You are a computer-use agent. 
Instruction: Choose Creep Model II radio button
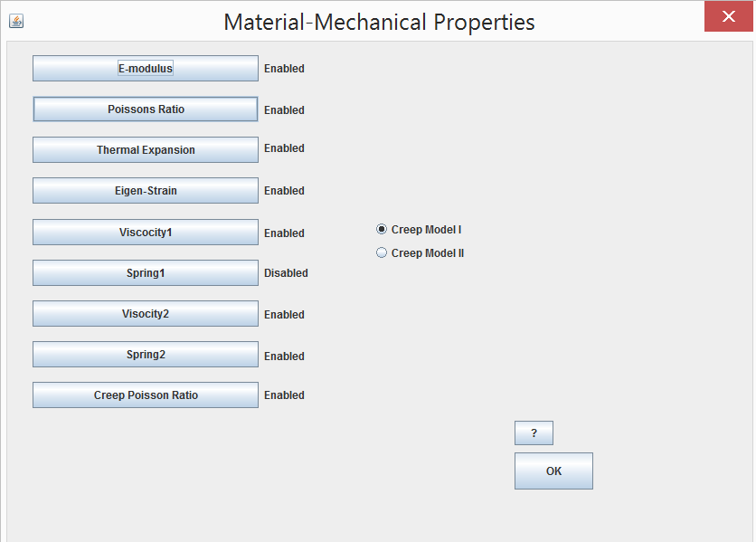[x=420, y=252]
